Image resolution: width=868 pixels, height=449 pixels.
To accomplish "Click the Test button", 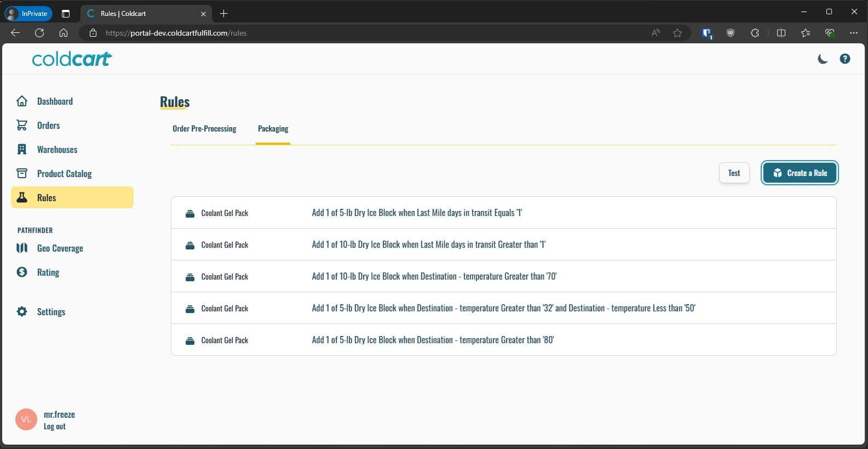I will 734,173.
